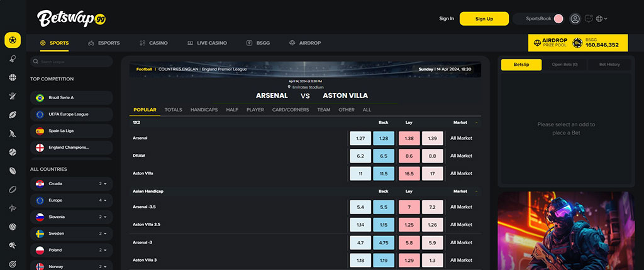Screen dimensions: 644x270
Task: Click the user profile avatar icon
Action: [575, 18]
